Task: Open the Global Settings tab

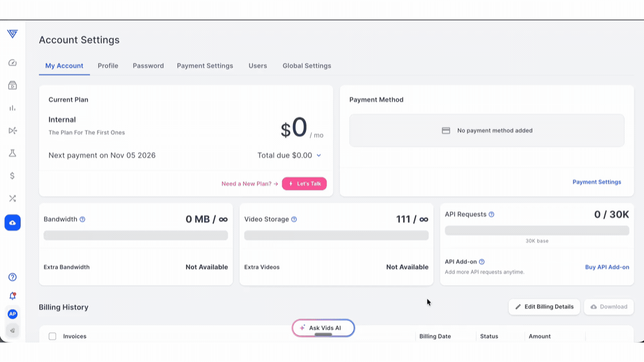Action: (x=307, y=66)
